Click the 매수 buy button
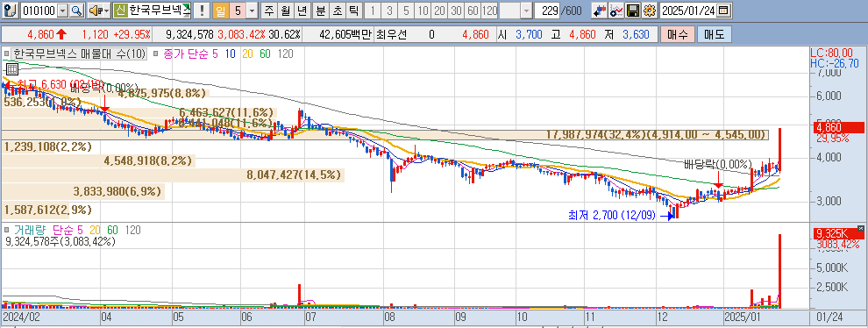 point(678,34)
